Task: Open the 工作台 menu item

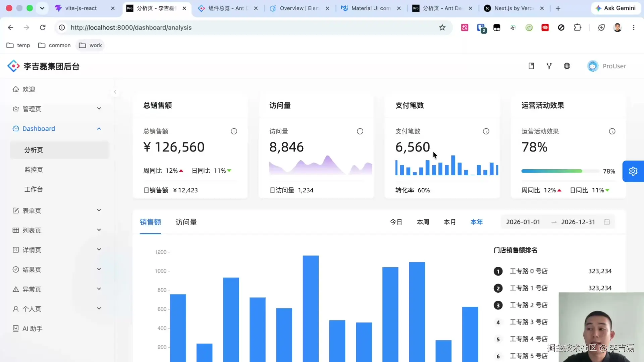Action: click(60, 189)
